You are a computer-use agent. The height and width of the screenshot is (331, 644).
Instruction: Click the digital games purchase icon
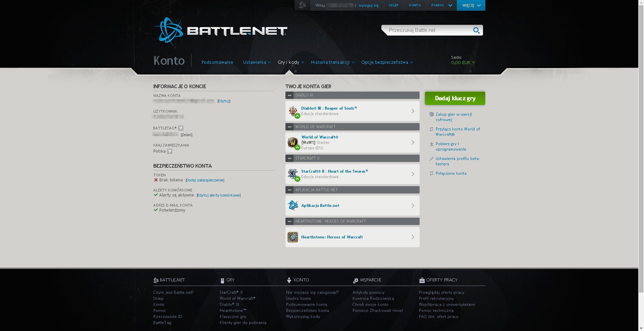pyautogui.click(x=431, y=114)
